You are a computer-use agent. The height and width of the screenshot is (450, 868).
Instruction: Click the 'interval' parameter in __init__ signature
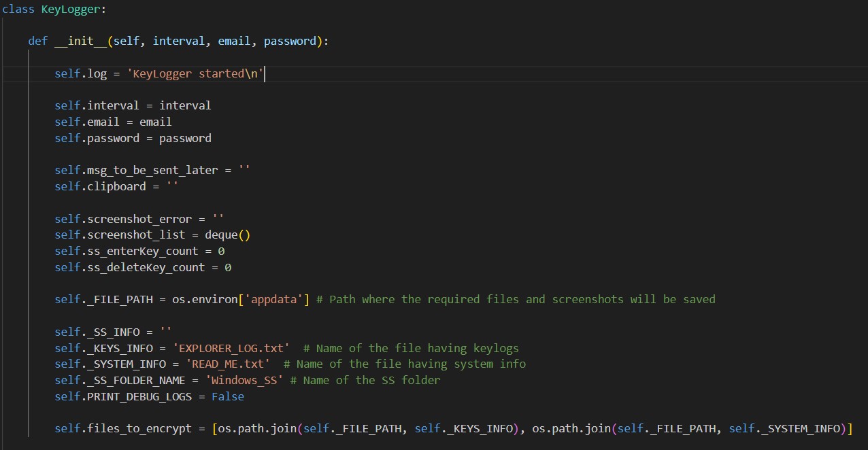click(x=178, y=41)
